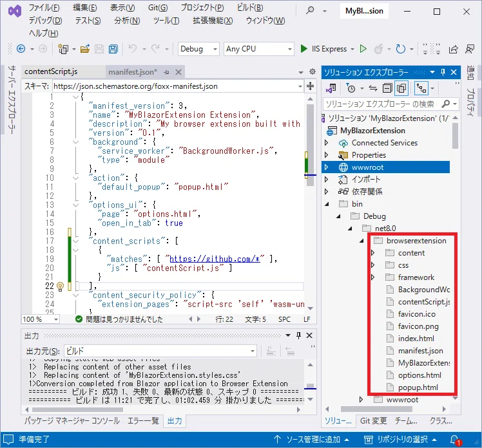Select favicon.ico file
The image size is (482, 448).
pyautogui.click(x=416, y=314)
